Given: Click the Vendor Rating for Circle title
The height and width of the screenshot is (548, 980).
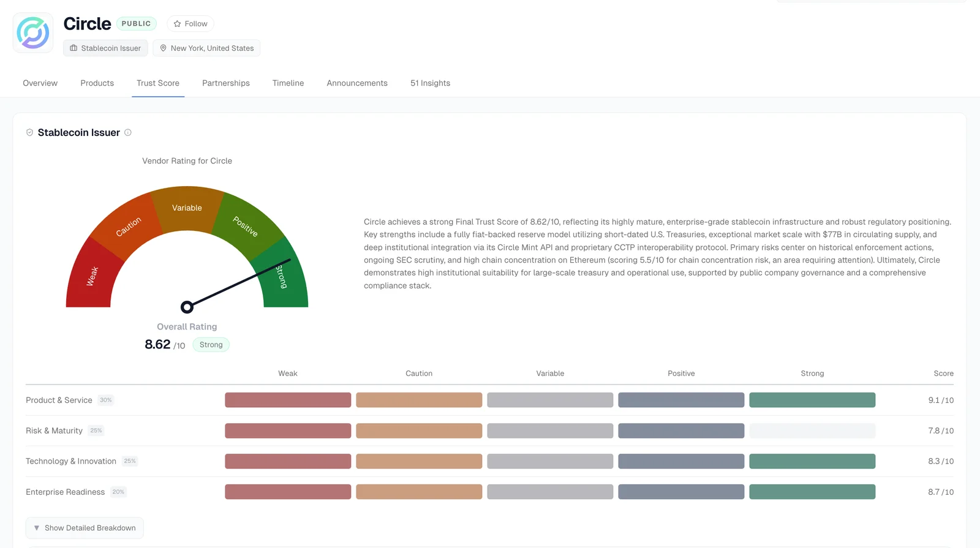Looking at the screenshot, I should (187, 161).
